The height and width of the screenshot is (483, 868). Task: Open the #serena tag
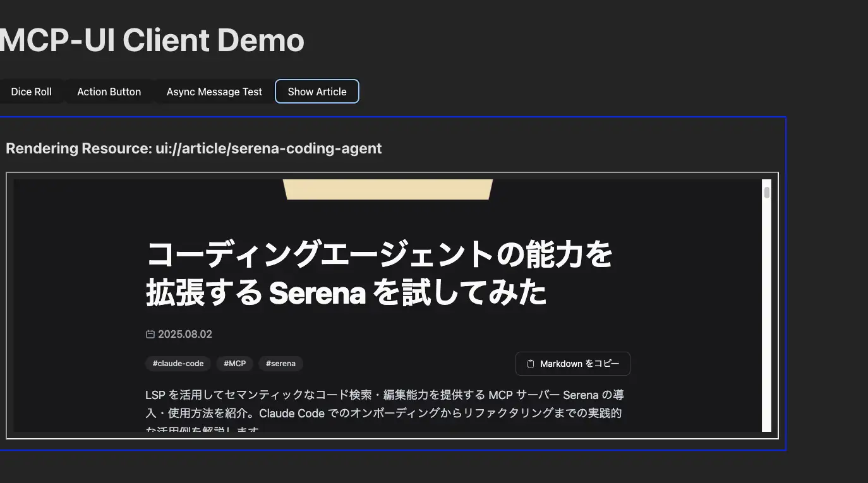(x=280, y=364)
